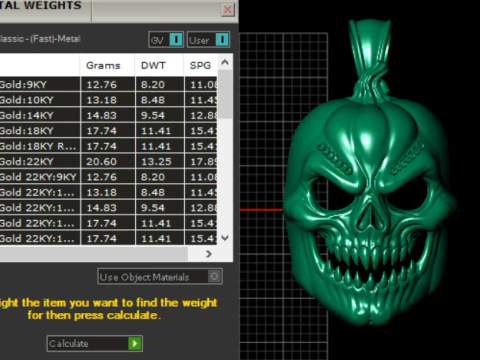The image size is (480, 360).
Task: Select the Gold:18KY row
Action: (x=108, y=130)
